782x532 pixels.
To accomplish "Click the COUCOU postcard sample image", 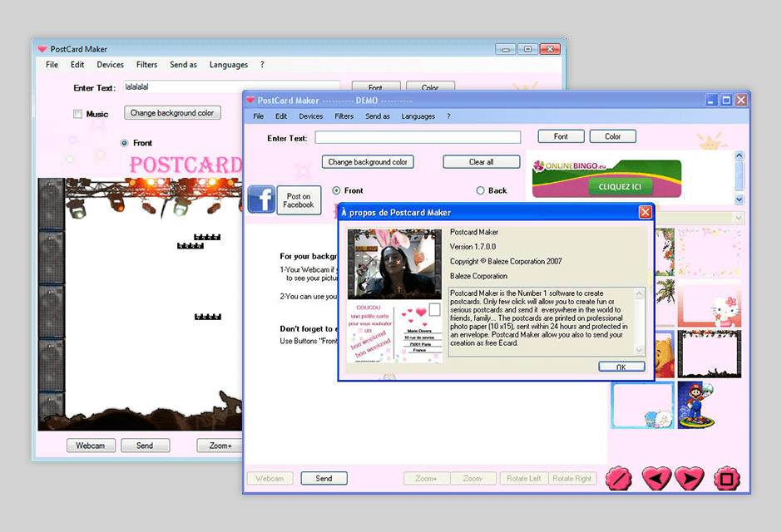I will point(394,332).
